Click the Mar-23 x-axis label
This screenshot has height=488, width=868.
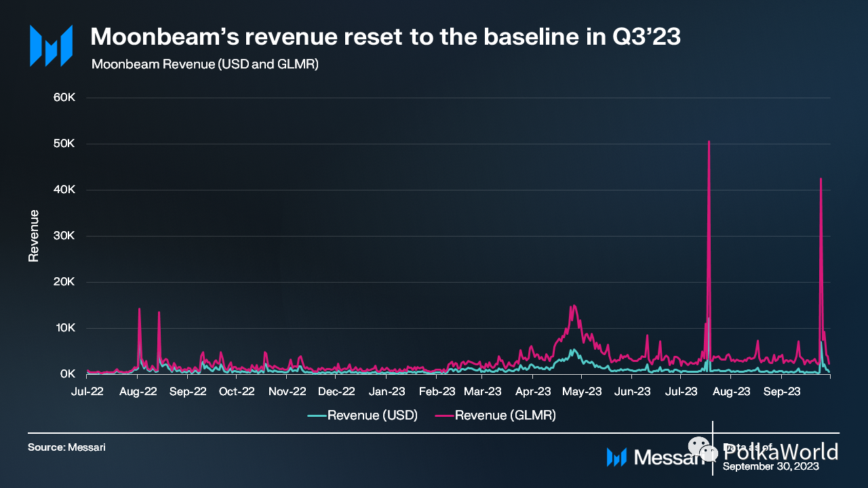point(484,392)
